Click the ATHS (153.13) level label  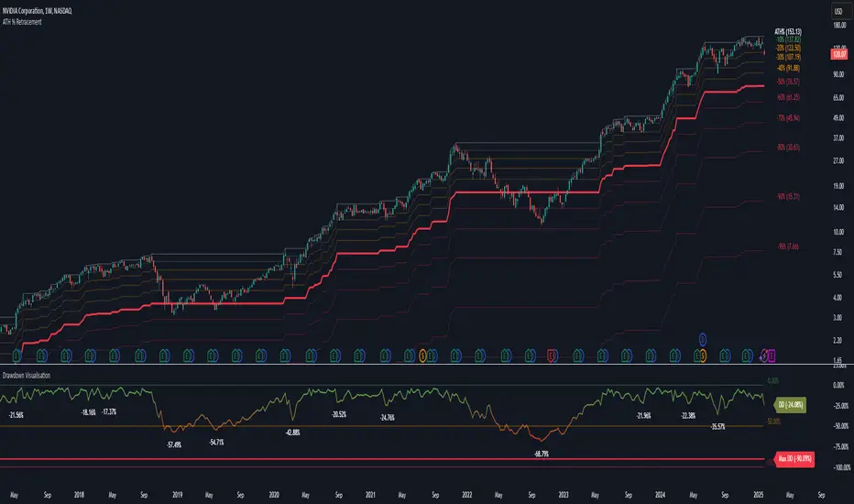click(x=787, y=32)
